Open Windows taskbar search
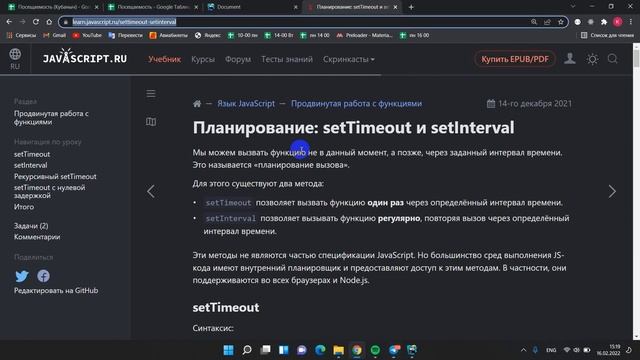The height and width of the screenshot is (360, 640). coord(247,350)
